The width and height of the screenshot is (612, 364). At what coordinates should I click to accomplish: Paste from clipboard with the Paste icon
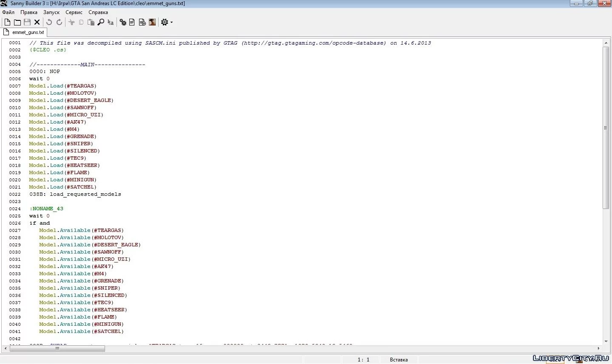click(91, 22)
